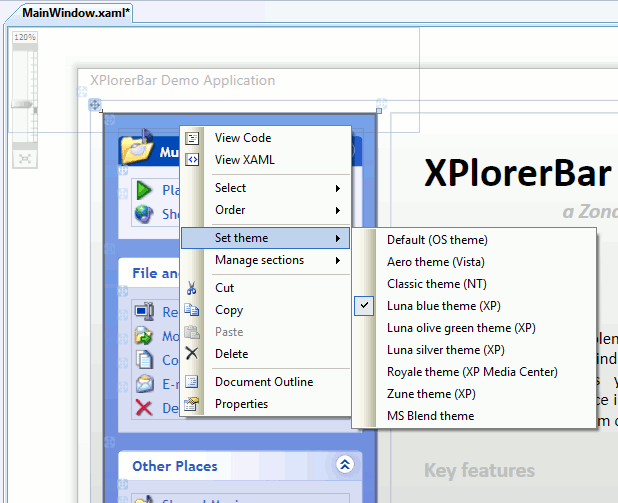Viewport: 618px width, 503px height.
Task: Click the scissors Cut icon
Action: point(192,288)
